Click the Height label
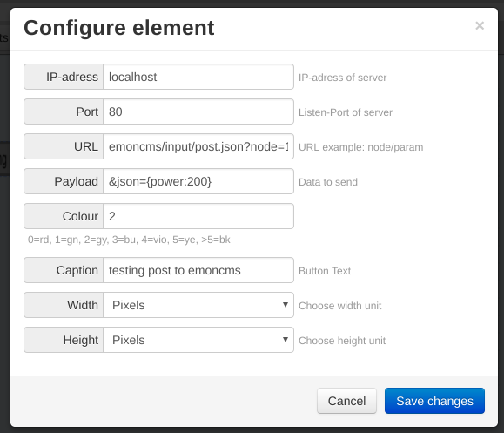This screenshot has height=433, width=504. tap(64, 340)
